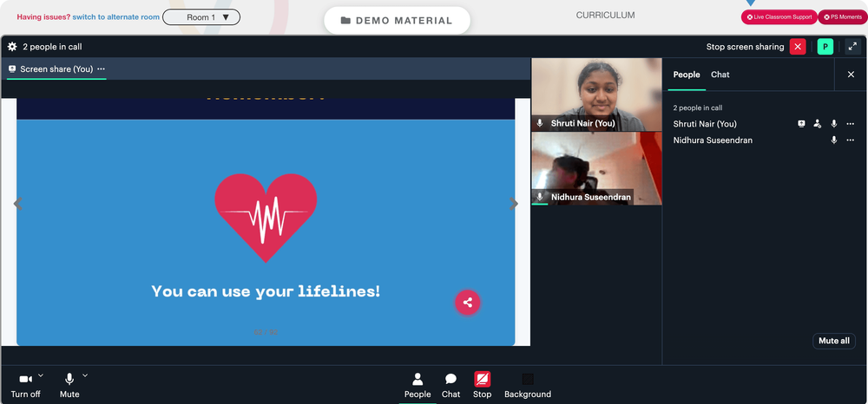Click Shruti Nair's video thumbnail
868x404 pixels.
pos(596,94)
